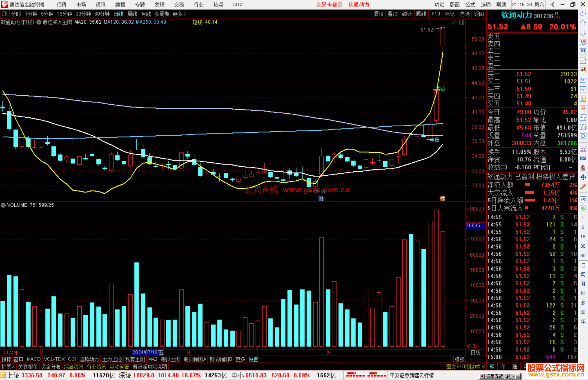Click the 统计 statistics button
The image size is (588, 380).
click(407, 14)
